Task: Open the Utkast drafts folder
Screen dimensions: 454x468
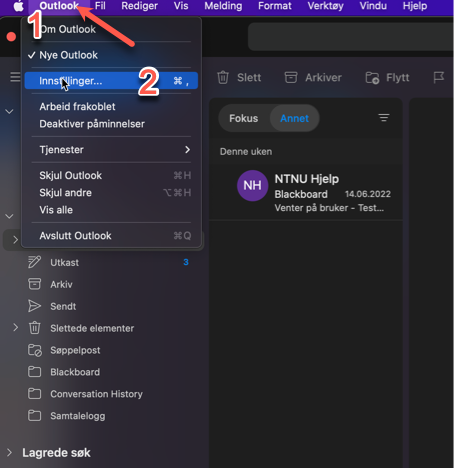Action: pos(64,263)
